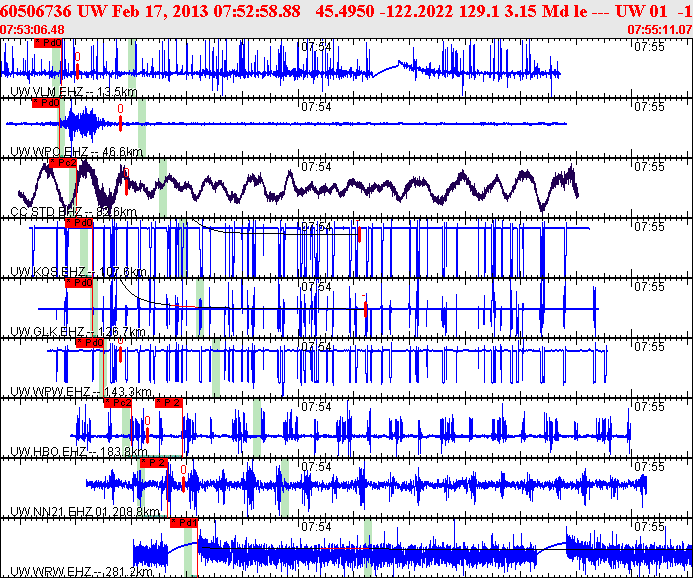Click the Pd0 pick flag on the UW.GLK trace
This screenshot has height=578, width=693.
tap(79, 283)
